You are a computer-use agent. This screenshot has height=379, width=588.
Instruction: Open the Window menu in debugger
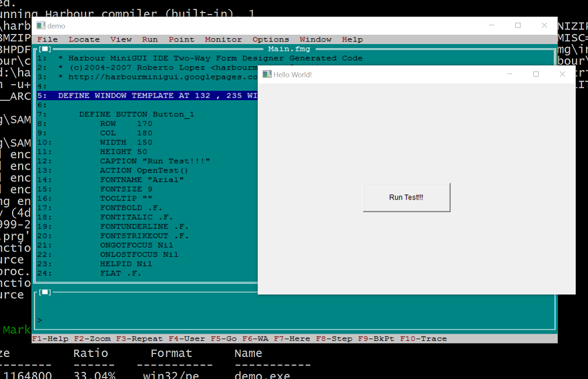click(315, 39)
